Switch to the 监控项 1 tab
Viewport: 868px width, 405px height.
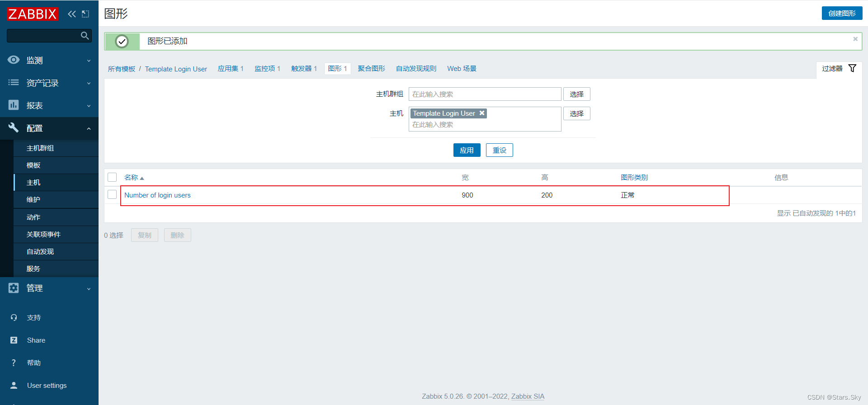[267, 68]
